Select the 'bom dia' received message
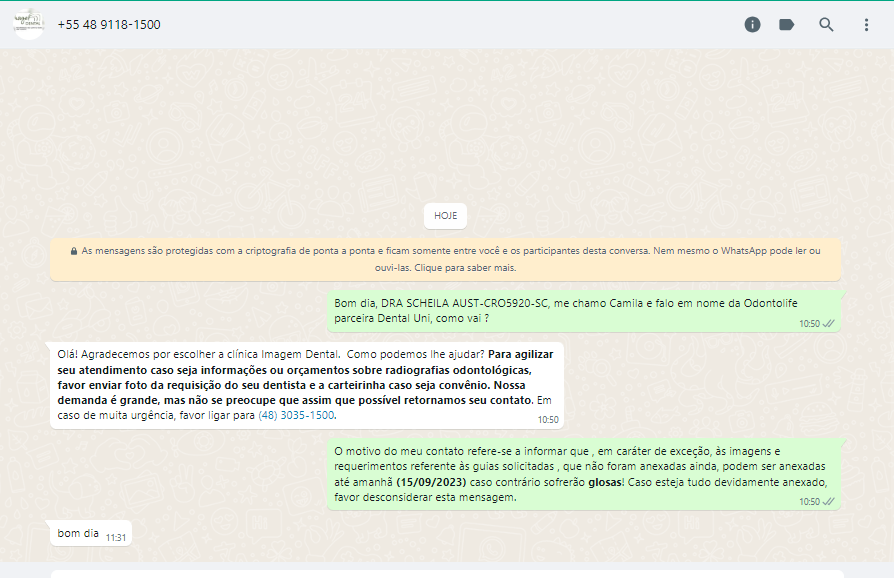The height and width of the screenshot is (578, 894). (91, 534)
